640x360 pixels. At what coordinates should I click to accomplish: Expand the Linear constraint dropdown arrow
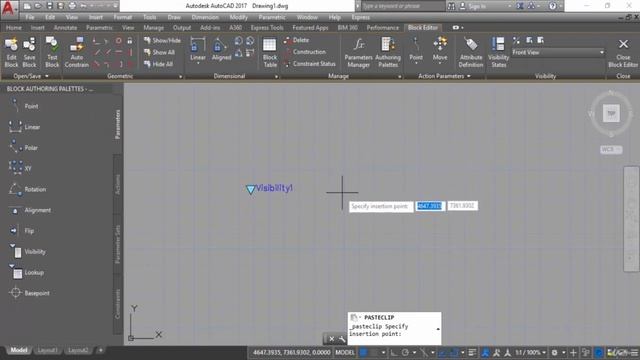tap(198, 64)
